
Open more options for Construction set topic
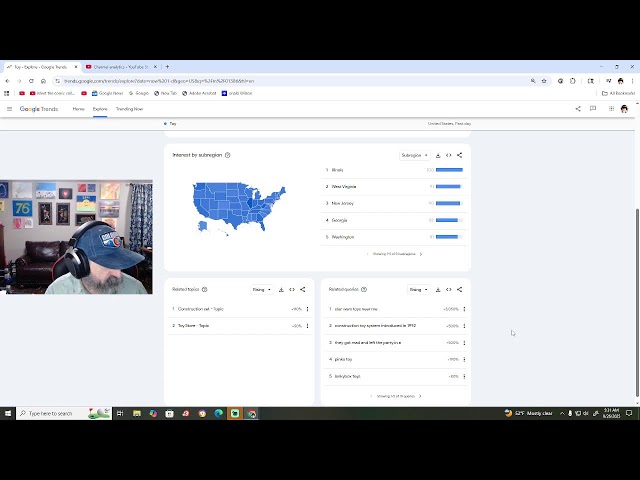click(307, 309)
